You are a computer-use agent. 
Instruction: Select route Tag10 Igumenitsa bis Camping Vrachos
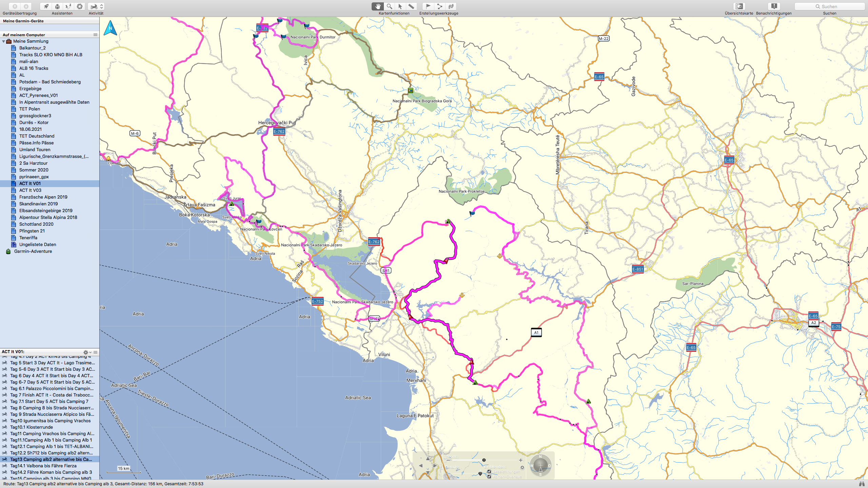point(50,421)
